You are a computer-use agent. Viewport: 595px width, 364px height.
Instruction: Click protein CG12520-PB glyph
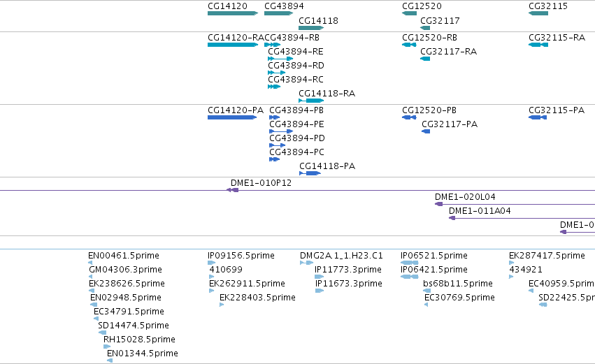point(410,117)
